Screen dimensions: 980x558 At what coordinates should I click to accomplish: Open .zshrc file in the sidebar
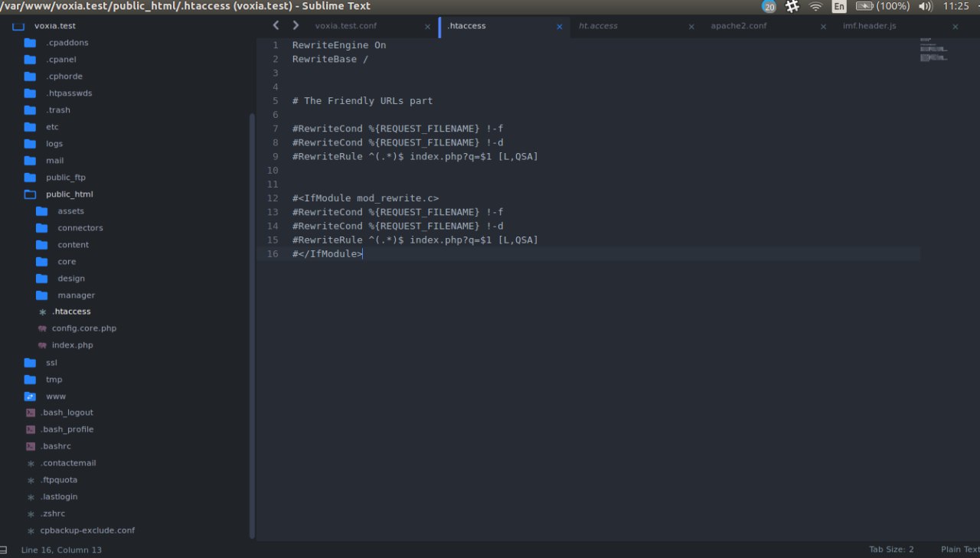(54, 514)
